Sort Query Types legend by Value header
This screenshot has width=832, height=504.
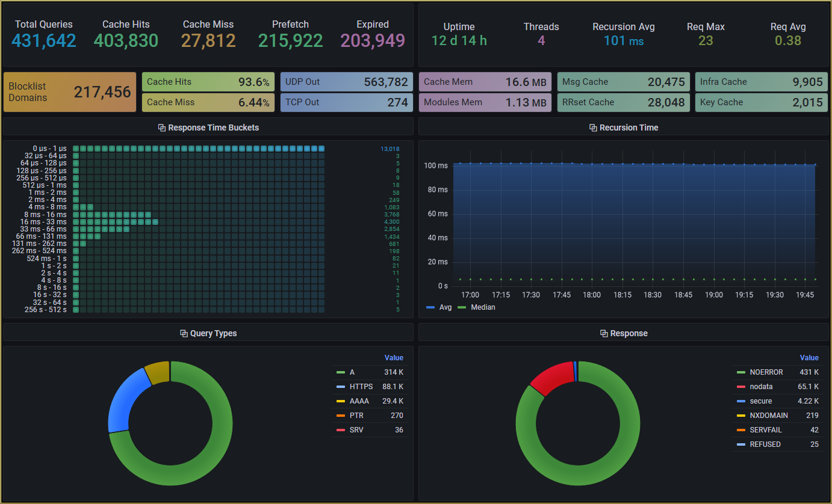point(394,358)
